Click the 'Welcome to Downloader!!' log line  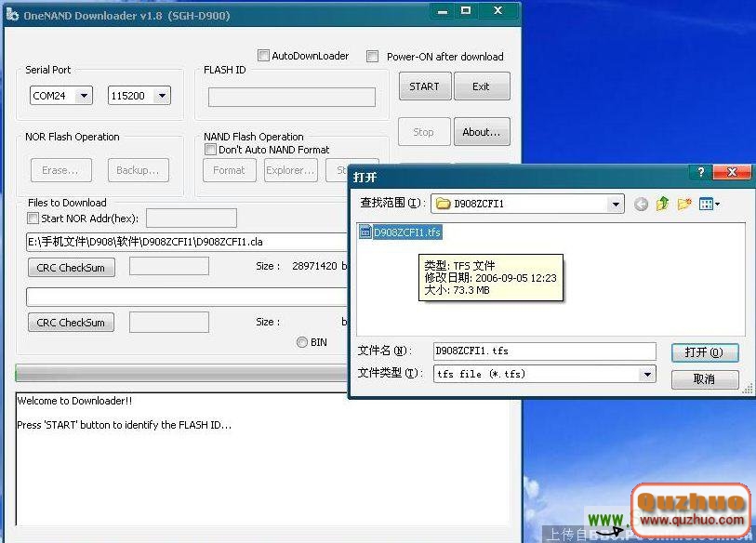[74, 401]
